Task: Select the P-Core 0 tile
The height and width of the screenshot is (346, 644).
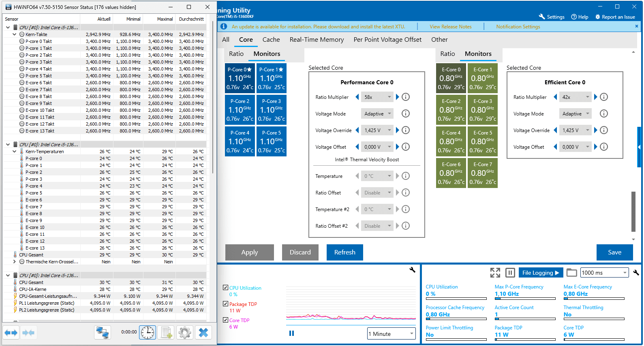Action: (240, 78)
